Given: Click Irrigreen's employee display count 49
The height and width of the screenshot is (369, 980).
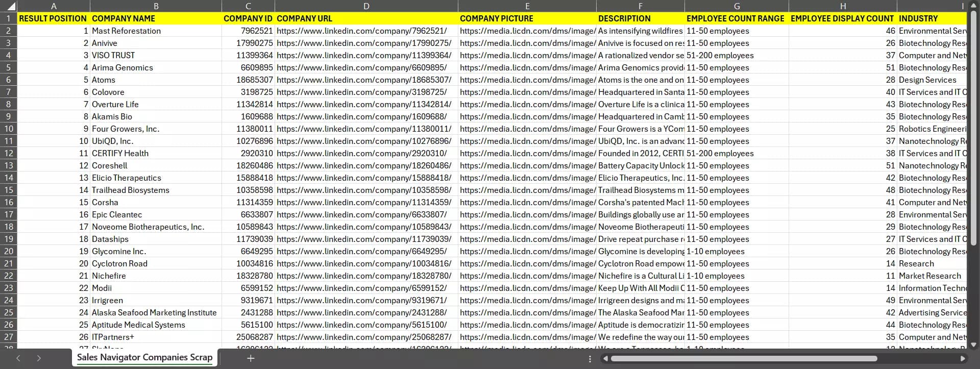Looking at the screenshot, I should point(843,300).
